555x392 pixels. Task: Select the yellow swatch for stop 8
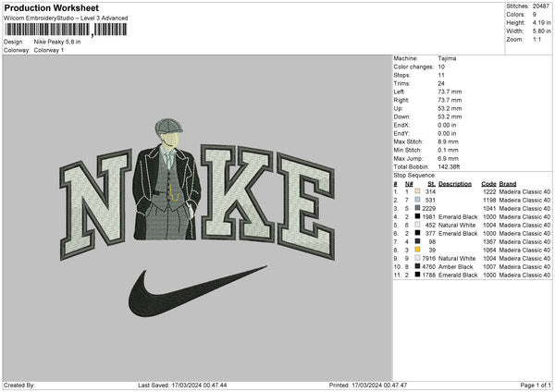[418, 249]
